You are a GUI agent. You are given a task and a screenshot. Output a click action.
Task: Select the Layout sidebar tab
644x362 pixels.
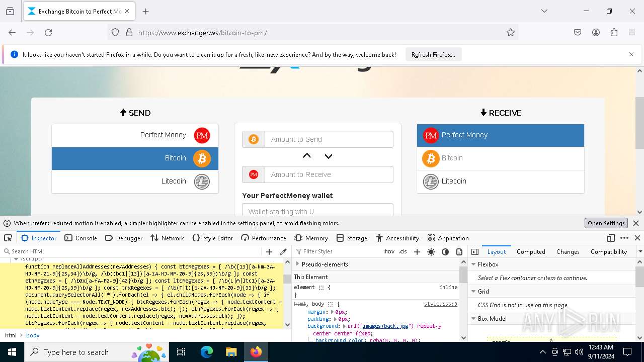click(x=496, y=252)
